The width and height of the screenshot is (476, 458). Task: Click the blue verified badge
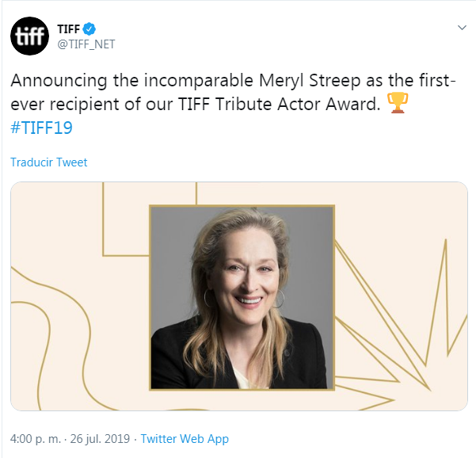[90, 29]
